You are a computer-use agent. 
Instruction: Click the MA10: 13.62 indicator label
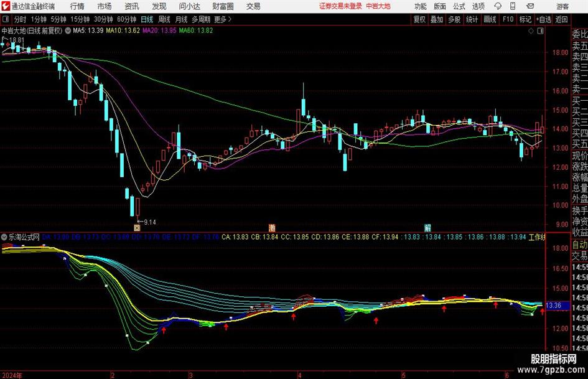(x=123, y=30)
